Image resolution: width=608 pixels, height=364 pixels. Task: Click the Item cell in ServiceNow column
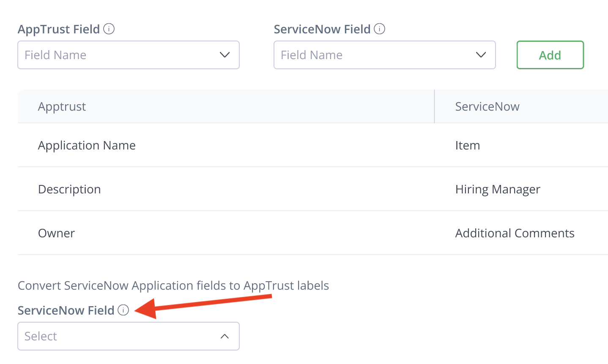(x=521, y=145)
